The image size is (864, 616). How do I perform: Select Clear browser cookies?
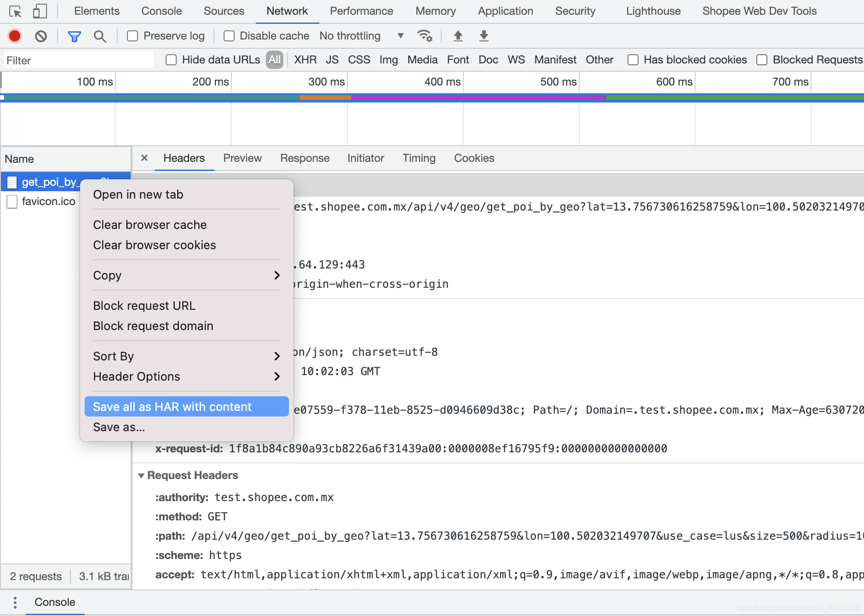click(186, 245)
